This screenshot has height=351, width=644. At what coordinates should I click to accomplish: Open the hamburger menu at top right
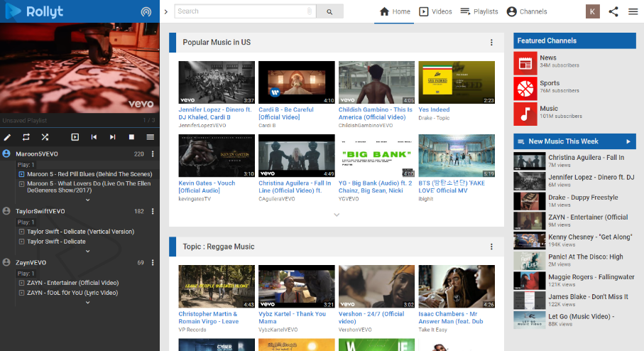click(x=633, y=11)
